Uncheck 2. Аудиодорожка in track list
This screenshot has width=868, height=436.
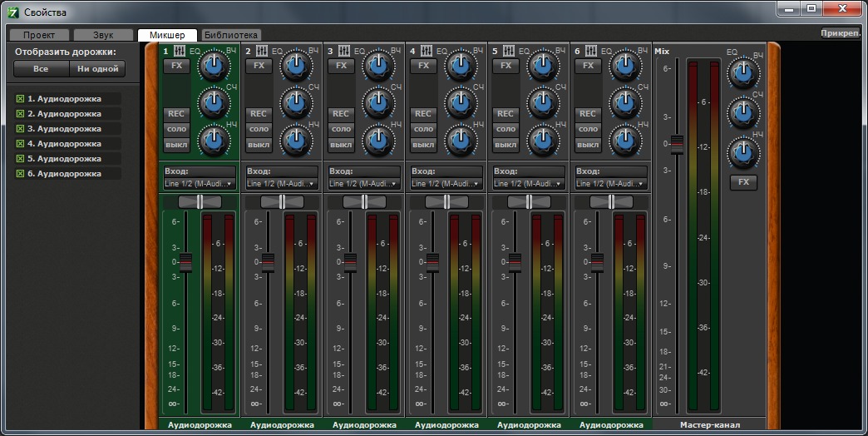pos(21,113)
